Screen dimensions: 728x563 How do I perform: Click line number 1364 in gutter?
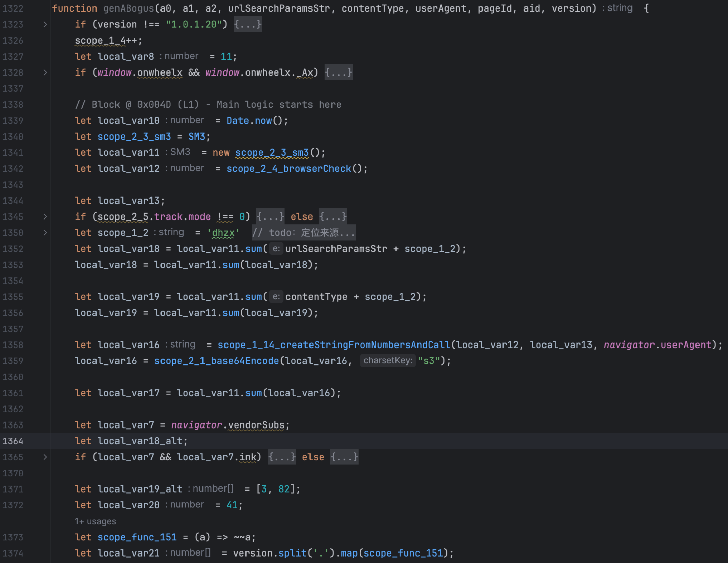[13, 441]
